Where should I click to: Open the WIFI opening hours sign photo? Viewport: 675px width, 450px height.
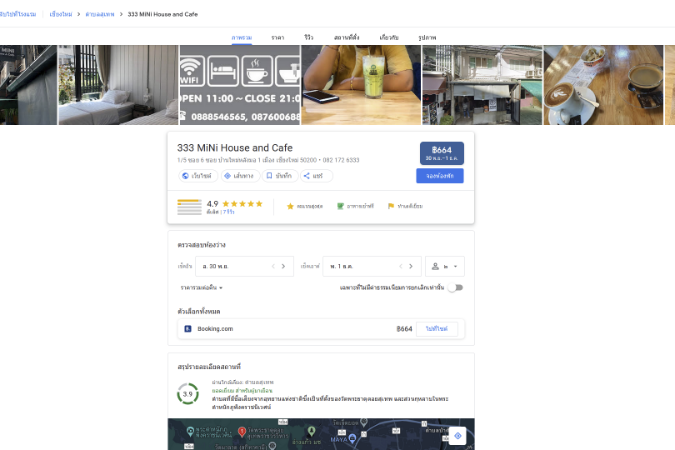click(240, 85)
